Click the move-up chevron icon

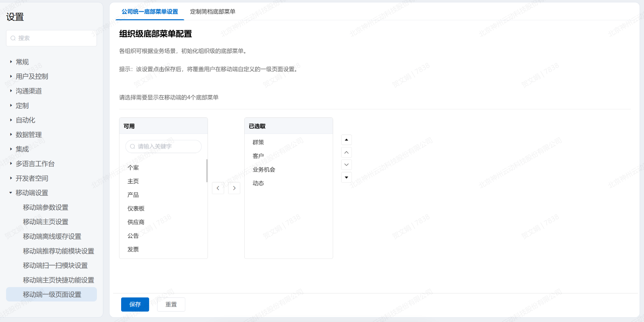click(346, 152)
